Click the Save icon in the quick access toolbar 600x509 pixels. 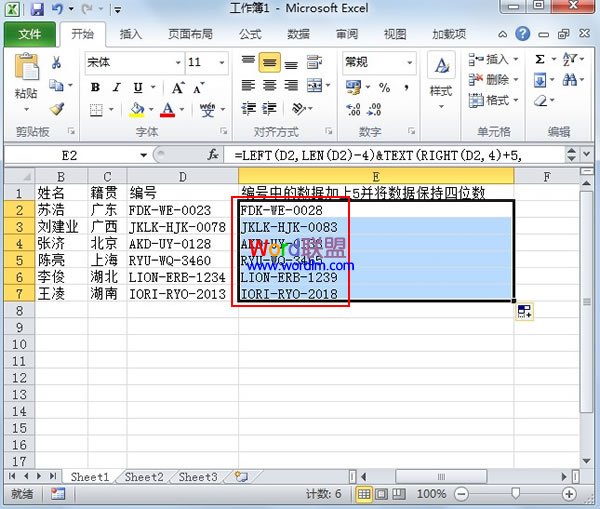[37, 9]
